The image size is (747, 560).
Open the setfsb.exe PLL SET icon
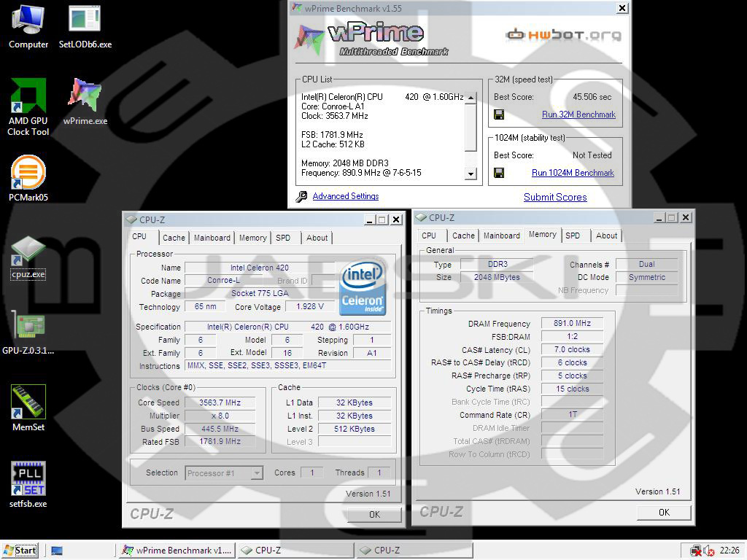pos(28,485)
